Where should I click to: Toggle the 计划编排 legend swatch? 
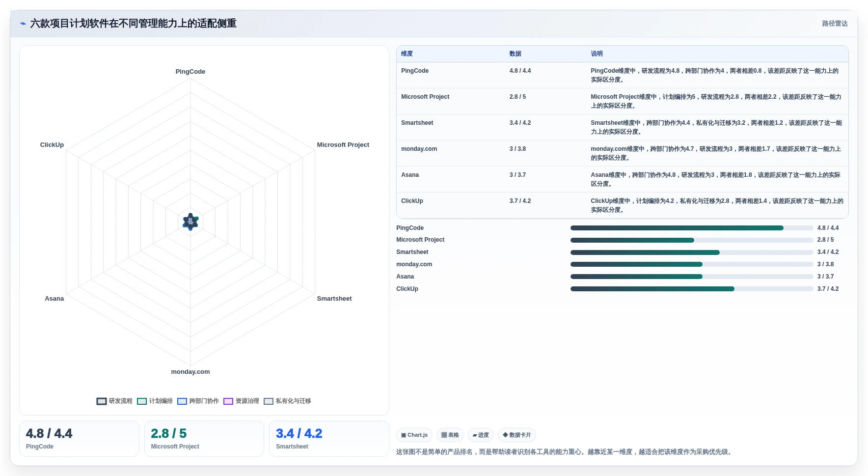click(x=142, y=401)
